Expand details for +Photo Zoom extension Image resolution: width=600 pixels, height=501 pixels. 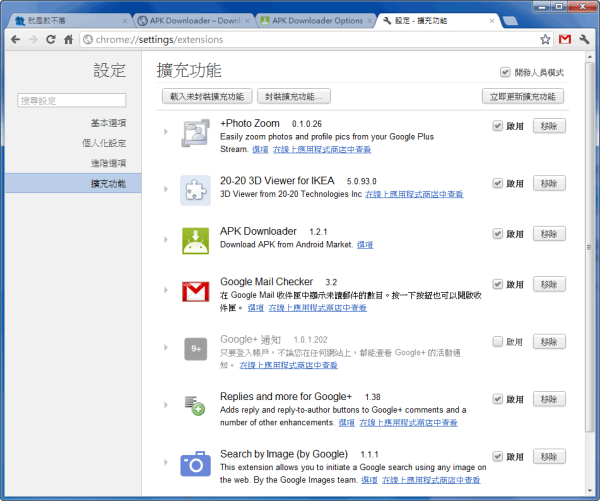pyautogui.click(x=166, y=132)
